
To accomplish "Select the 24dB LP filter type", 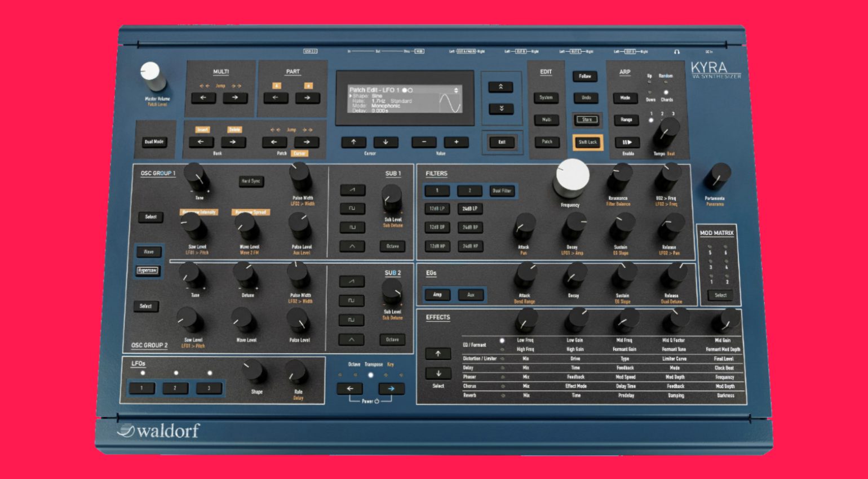I will [470, 209].
